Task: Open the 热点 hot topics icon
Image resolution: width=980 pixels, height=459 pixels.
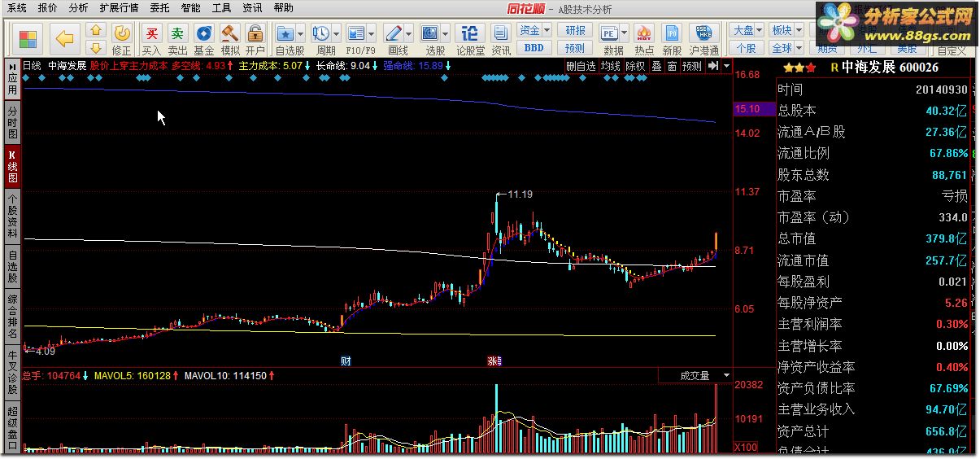Action: 644,33
